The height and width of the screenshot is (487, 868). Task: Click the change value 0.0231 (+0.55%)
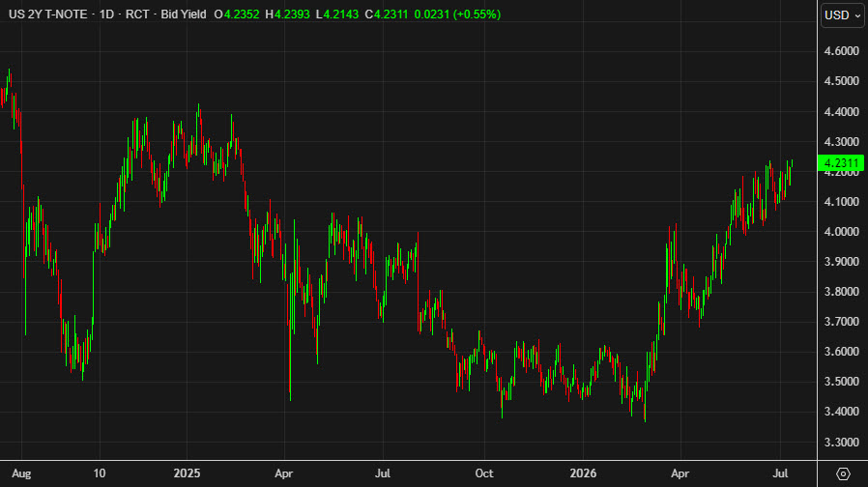point(457,14)
